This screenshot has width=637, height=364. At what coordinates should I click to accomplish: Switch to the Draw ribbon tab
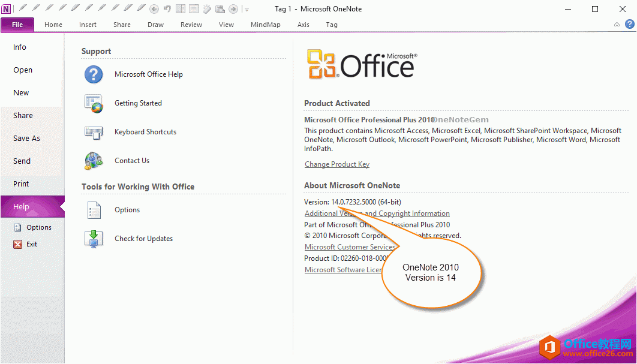click(x=155, y=25)
